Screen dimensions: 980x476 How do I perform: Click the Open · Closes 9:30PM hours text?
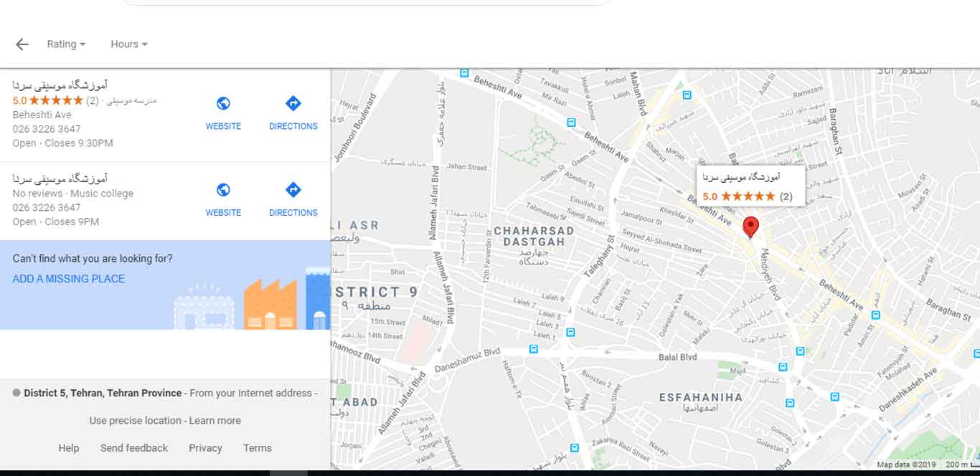point(63,143)
